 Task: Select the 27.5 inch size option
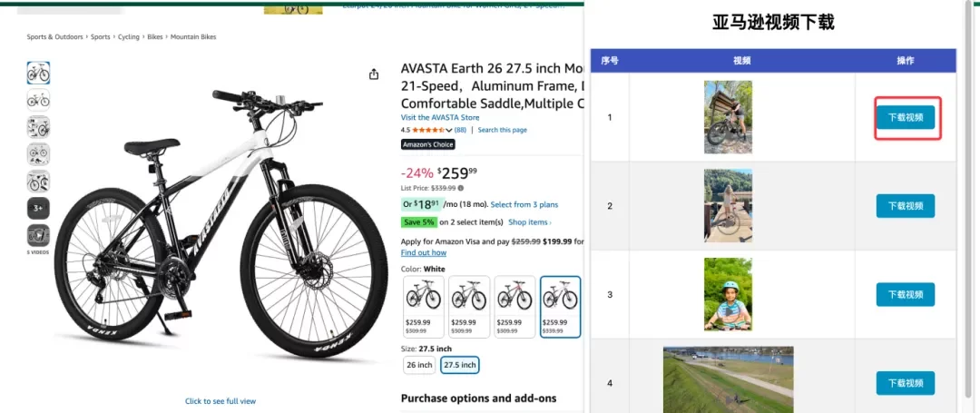(x=459, y=365)
